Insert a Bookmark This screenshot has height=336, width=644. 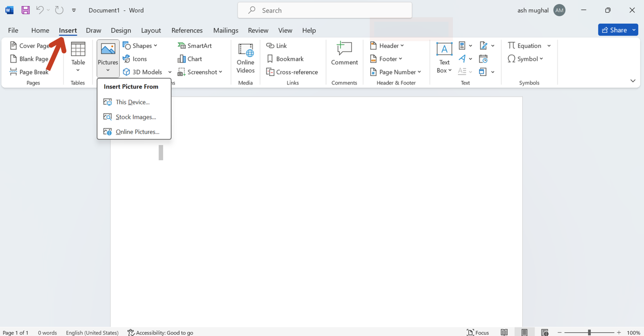[285, 59]
